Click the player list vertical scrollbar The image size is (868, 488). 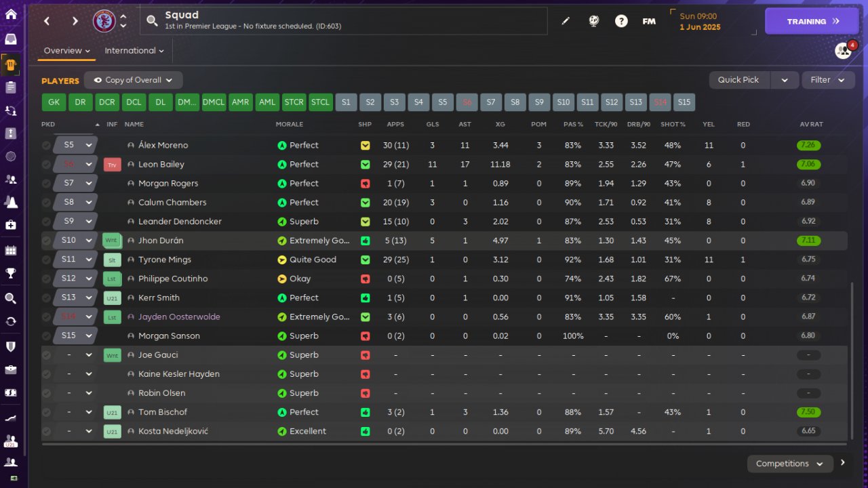[852, 361]
